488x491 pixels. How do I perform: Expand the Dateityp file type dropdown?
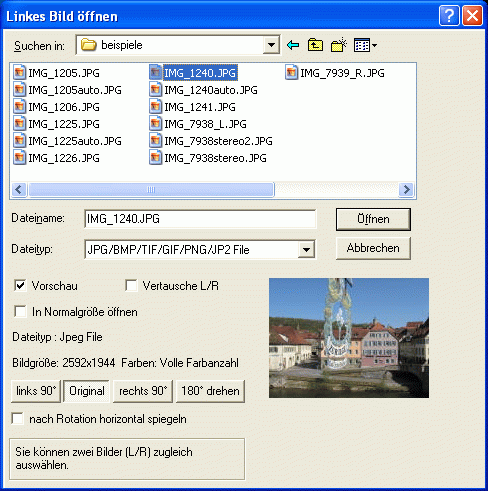[x=306, y=249]
